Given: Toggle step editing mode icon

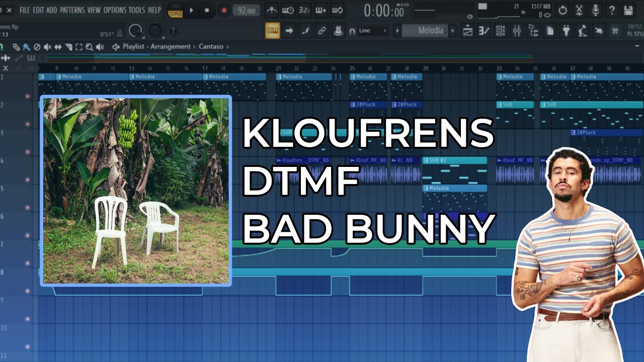Looking at the screenshot, I should (x=305, y=31).
